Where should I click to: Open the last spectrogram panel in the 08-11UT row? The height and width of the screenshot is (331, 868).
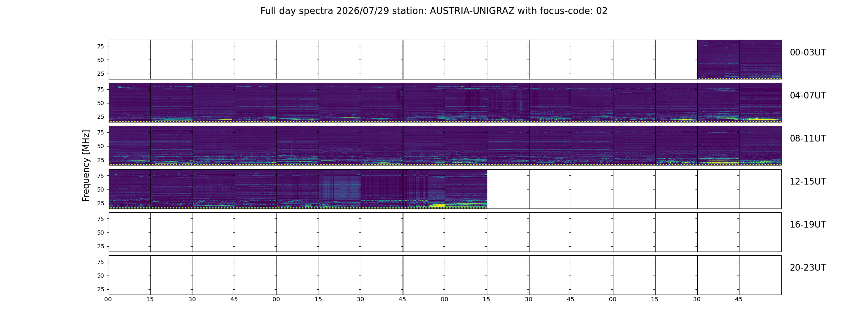(760, 146)
